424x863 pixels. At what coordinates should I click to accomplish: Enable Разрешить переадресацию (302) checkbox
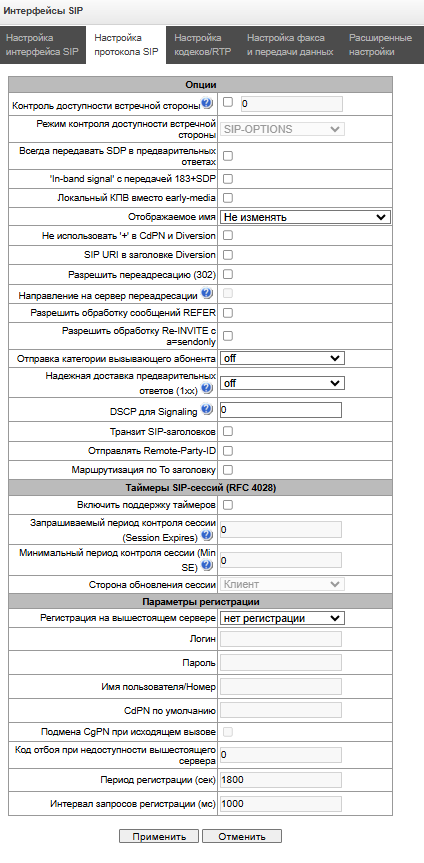[227, 274]
